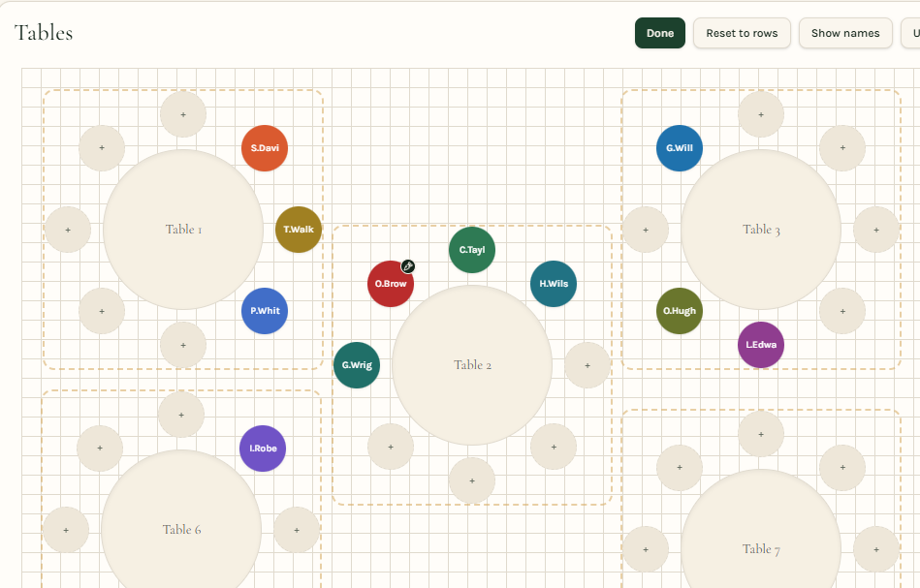Select the Table 3 round table
Screen dimensions: 920x588
(x=761, y=230)
